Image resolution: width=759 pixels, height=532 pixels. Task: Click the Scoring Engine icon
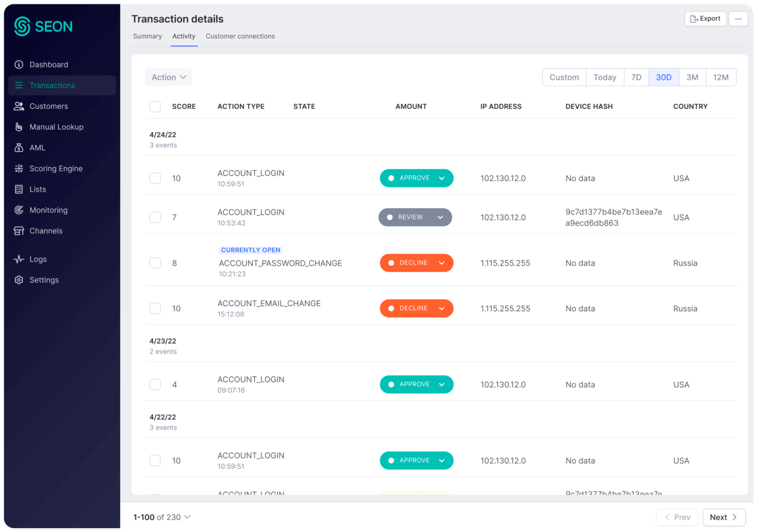point(19,169)
